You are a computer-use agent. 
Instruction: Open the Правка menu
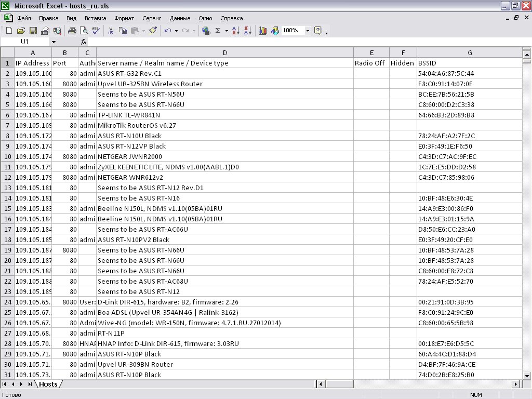point(48,18)
